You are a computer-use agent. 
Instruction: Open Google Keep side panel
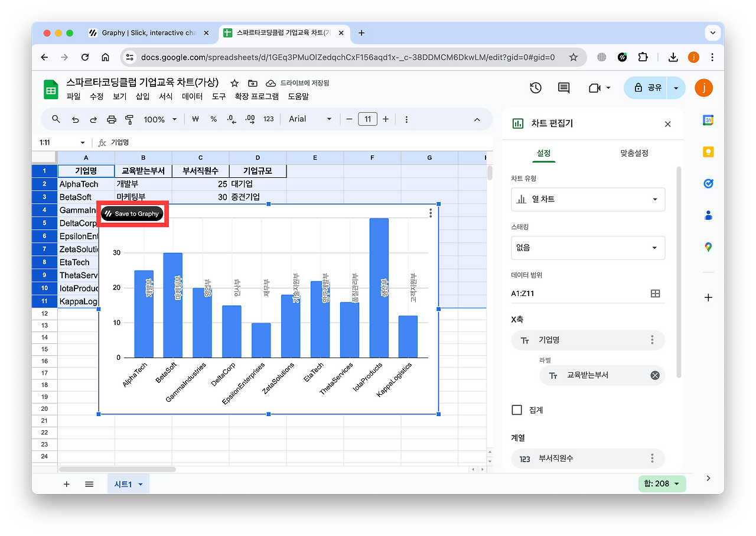(x=708, y=152)
